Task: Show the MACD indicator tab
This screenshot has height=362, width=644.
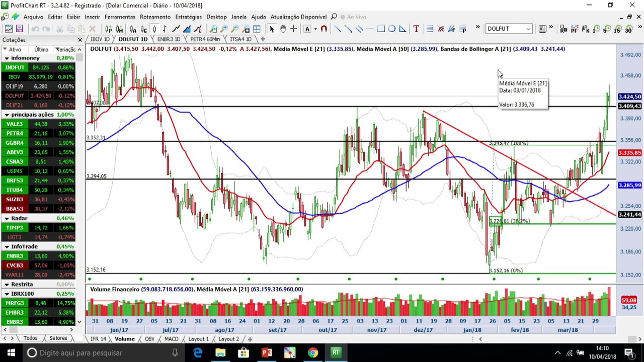Action: (x=171, y=339)
